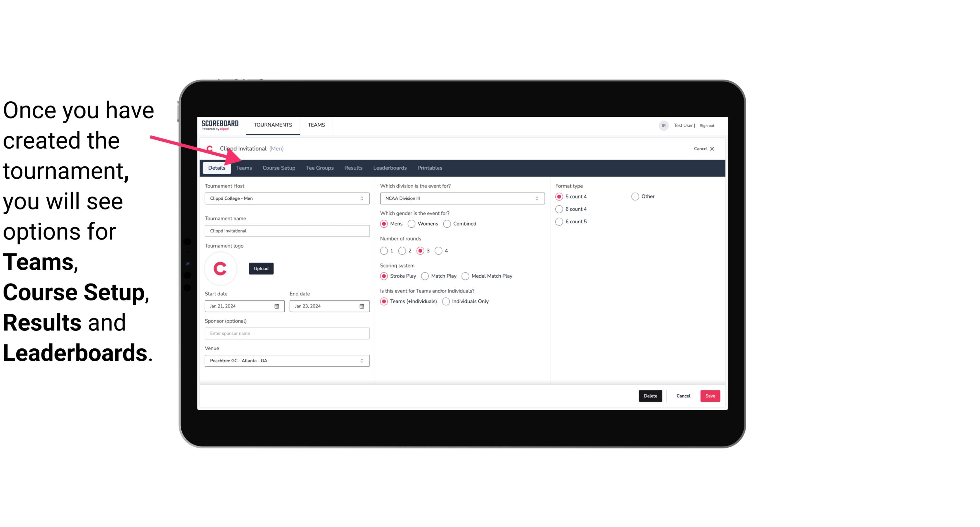Viewport: 980px width, 527px height.
Task: Click the tournament host dropdown arrow
Action: tap(361, 198)
